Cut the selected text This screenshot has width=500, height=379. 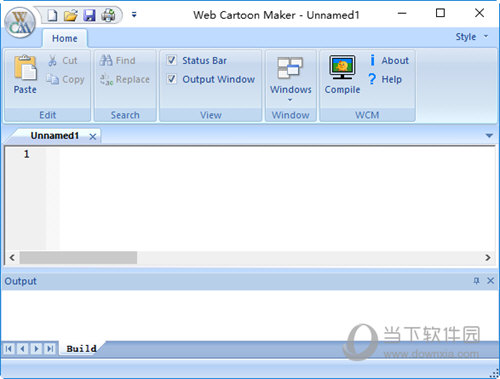pyautogui.click(x=63, y=60)
